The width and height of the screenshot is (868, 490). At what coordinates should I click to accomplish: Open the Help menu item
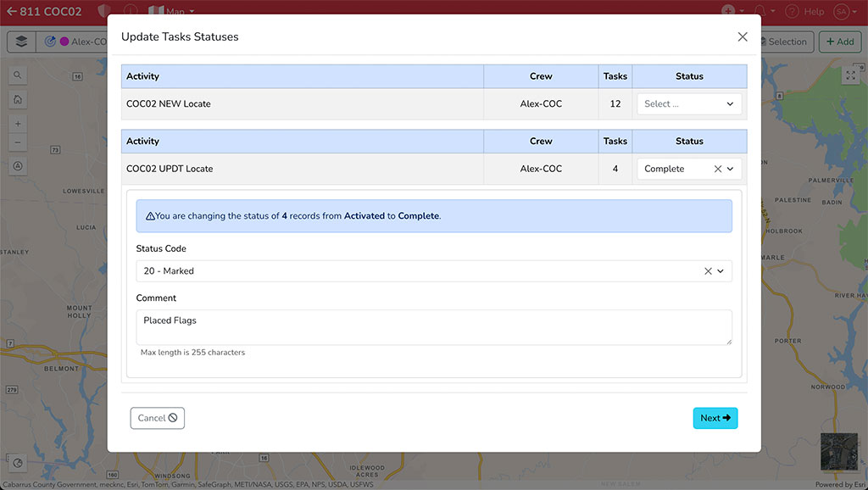tap(805, 11)
